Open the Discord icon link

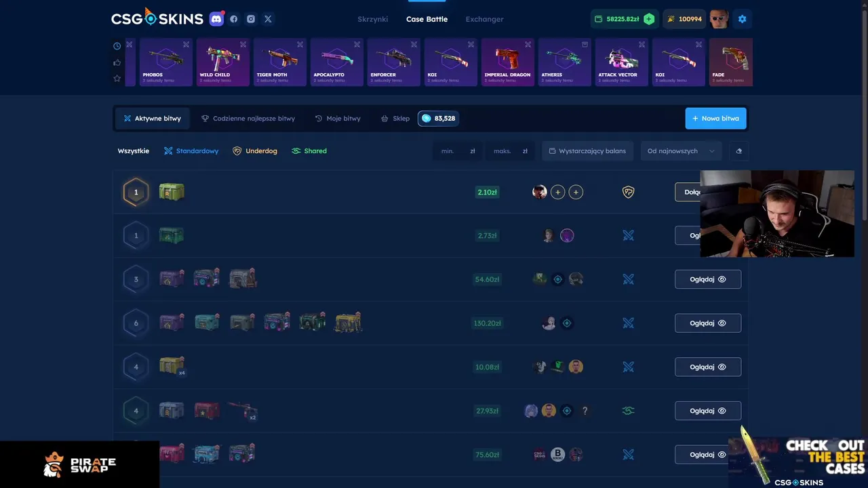point(216,19)
